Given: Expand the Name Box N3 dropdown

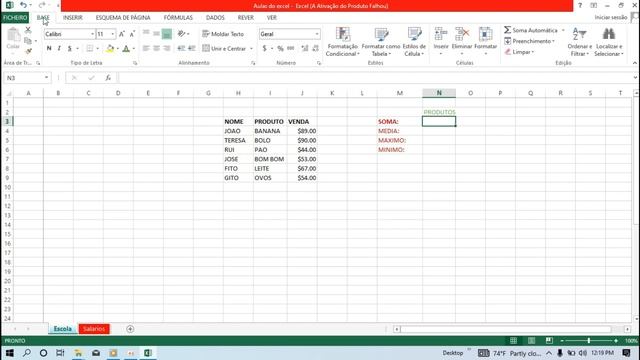Looking at the screenshot, I should (46, 78).
